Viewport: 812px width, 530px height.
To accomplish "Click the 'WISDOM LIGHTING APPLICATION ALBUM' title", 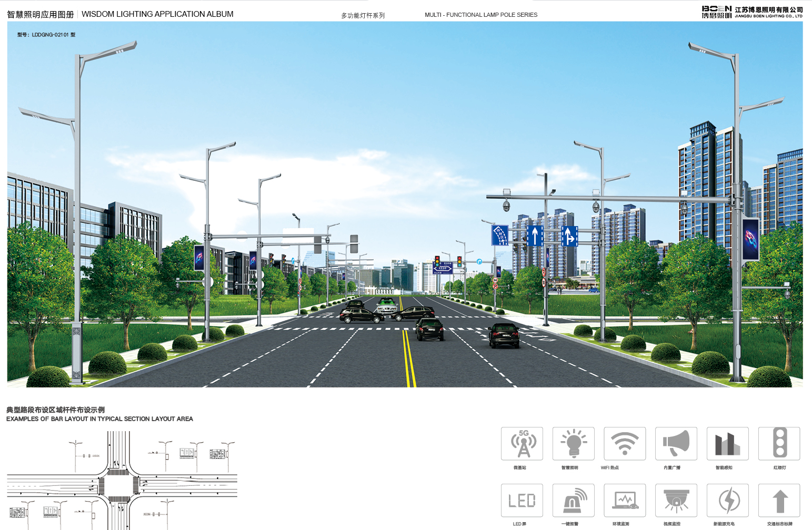I will (157, 14).
